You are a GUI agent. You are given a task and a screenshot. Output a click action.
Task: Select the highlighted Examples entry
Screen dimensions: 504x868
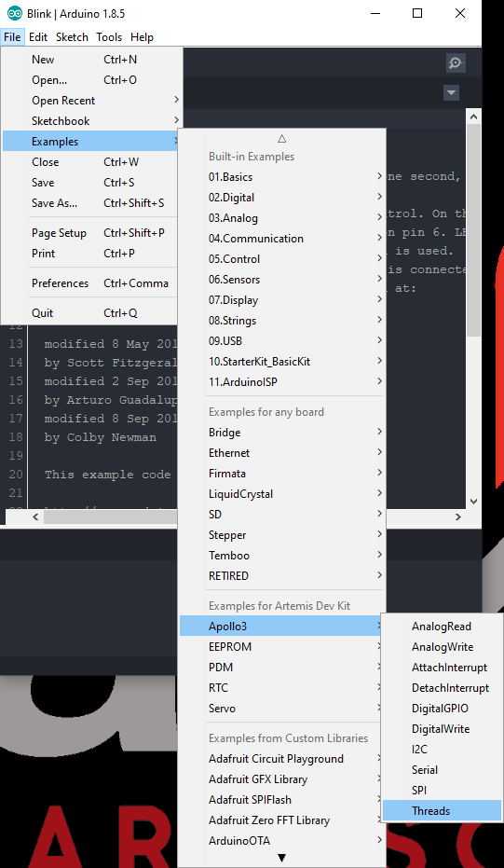[x=91, y=142]
